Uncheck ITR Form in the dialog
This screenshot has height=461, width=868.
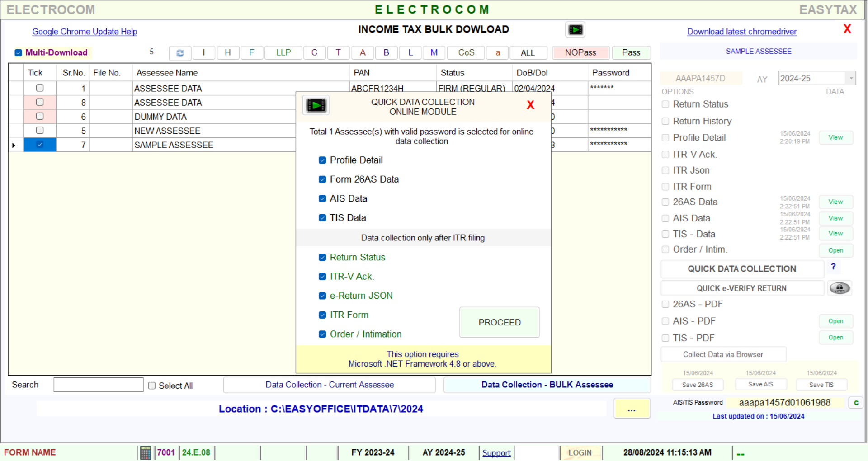tap(322, 315)
